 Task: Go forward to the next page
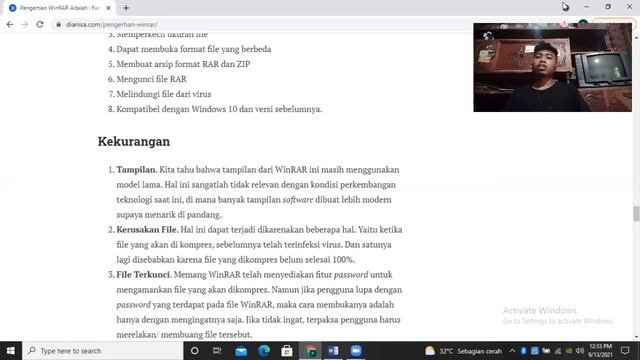[x=25, y=24]
